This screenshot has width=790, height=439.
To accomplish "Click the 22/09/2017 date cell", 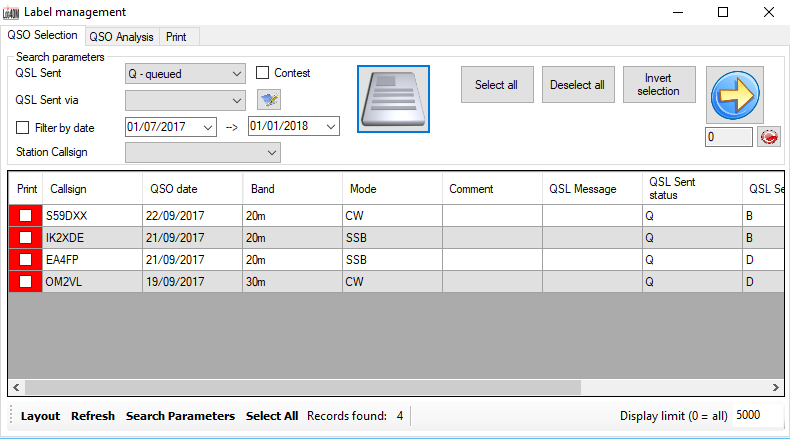I will tap(192, 216).
